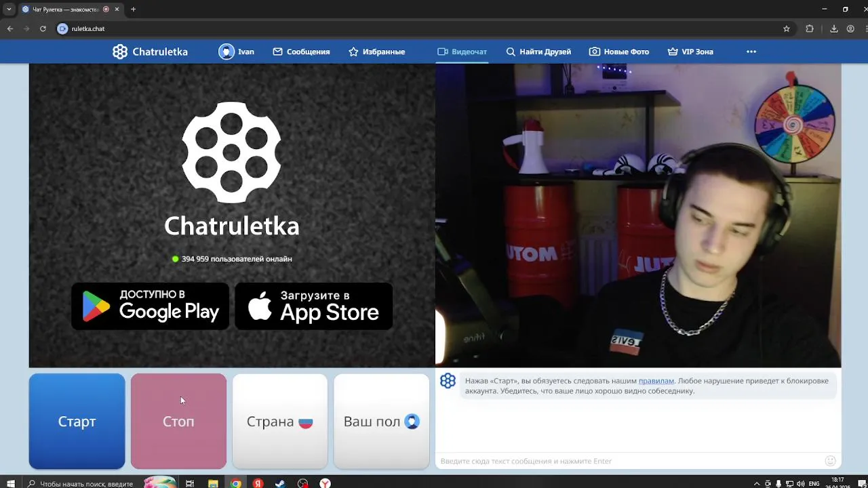Click the gender avatar icon in Ваш пол
868x488 pixels.
coord(412,422)
